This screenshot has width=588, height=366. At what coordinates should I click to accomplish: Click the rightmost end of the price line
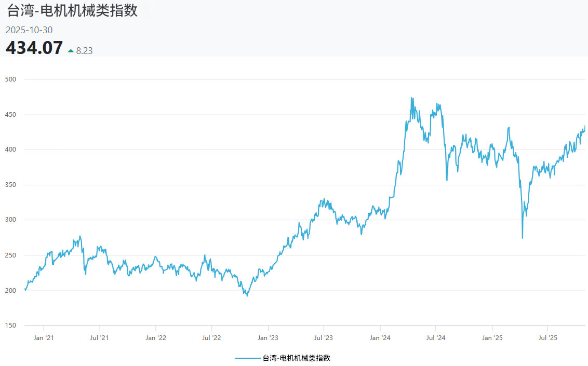(584, 126)
